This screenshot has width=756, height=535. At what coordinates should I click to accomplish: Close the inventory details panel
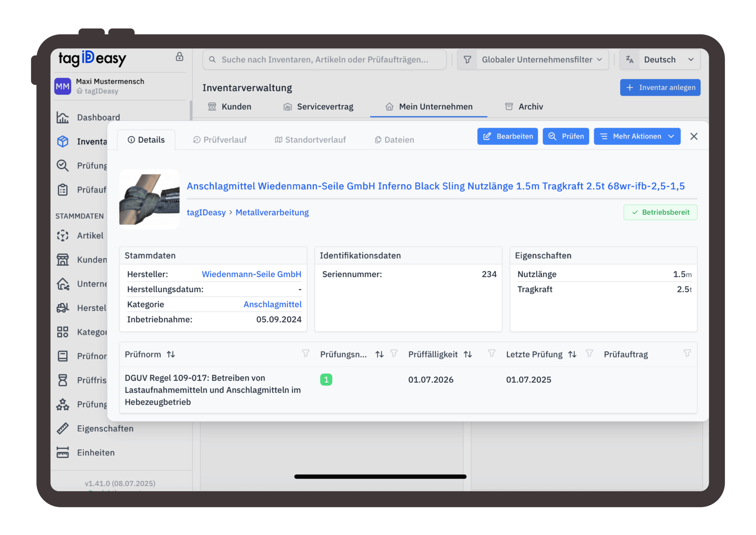(694, 136)
